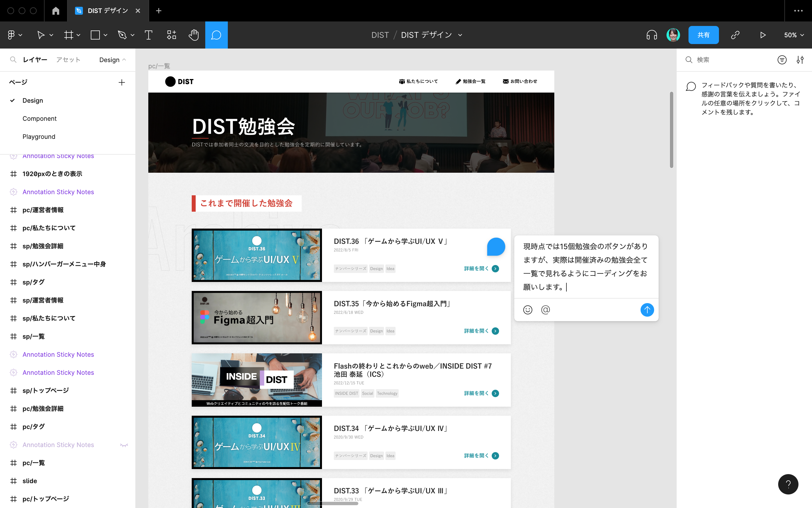Open comment sort filter icon
The image size is (812, 508).
tap(782, 60)
